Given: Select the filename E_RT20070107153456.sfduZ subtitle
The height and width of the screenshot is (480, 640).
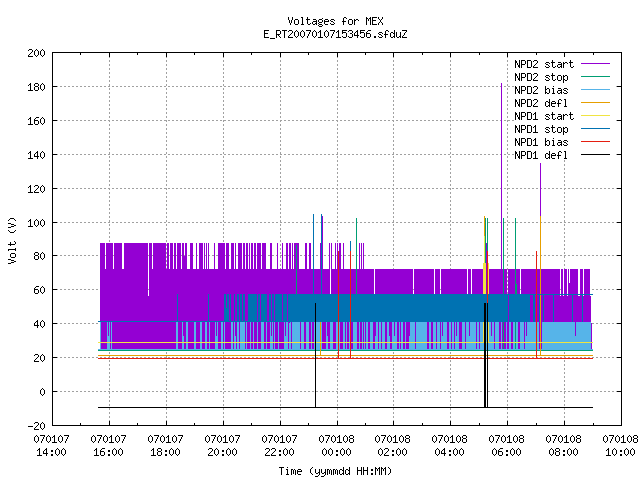Looking at the screenshot, I should (x=335, y=34).
